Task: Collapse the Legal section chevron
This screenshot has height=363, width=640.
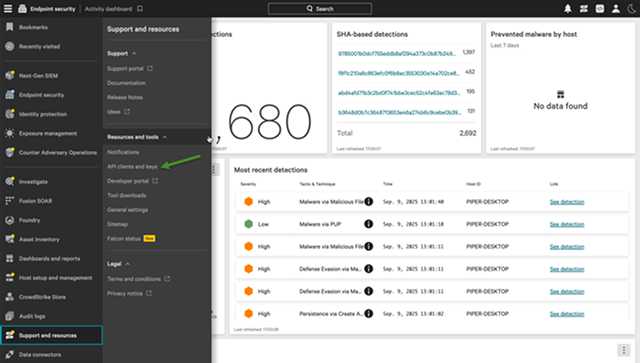Action: coord(128,264)
